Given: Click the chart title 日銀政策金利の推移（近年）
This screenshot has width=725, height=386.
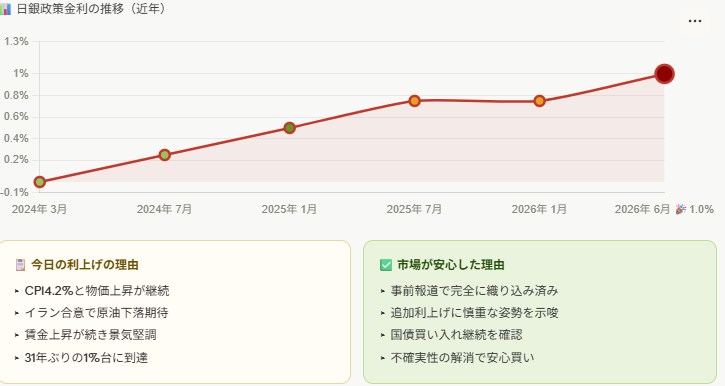Looking at the screenshot, I should point(92,9).
